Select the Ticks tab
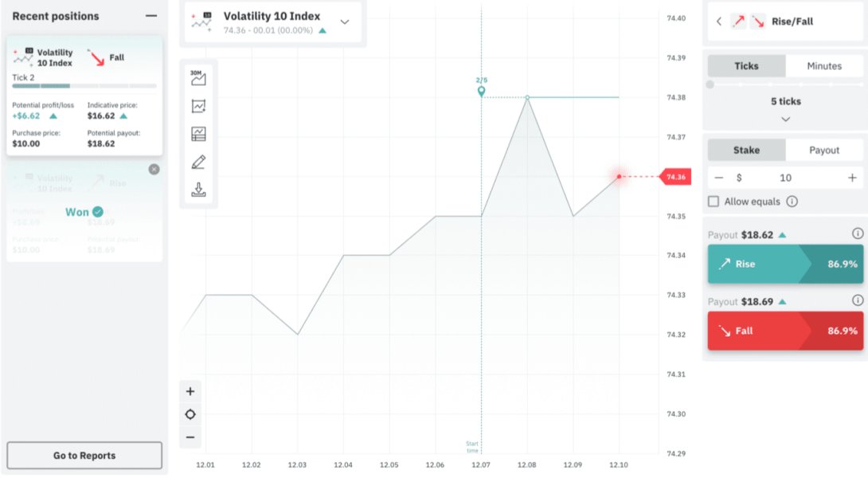The width and height of the screenshot is (868, 478). [x=746, y=66]
